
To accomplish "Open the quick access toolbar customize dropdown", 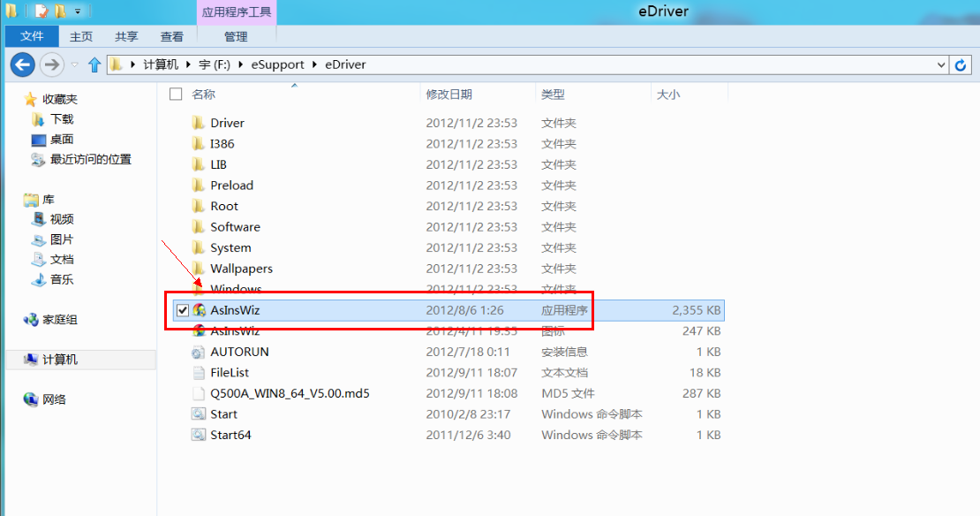I will (78, 11).
